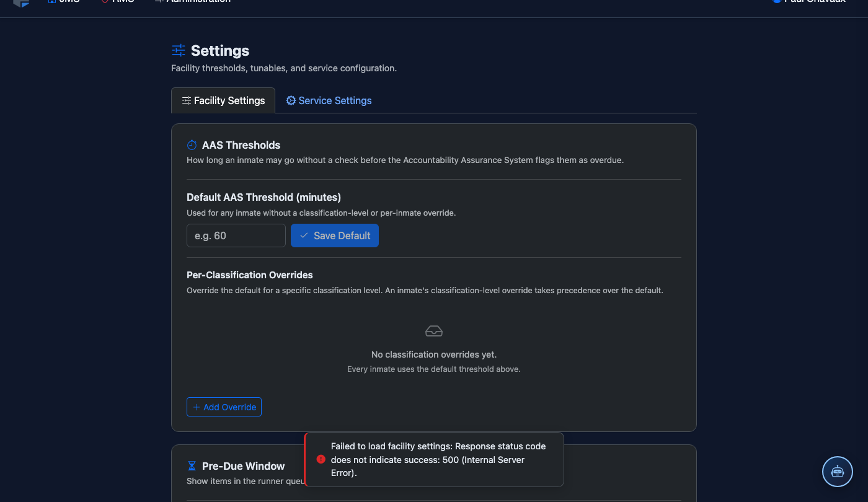868x502 pixels.
Task: Click the gear icon on Service Settings tab
Action: (x=291, y=100)
